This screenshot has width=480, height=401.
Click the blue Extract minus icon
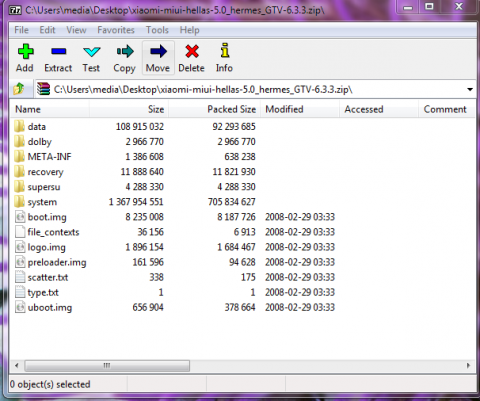pos(59,51)
